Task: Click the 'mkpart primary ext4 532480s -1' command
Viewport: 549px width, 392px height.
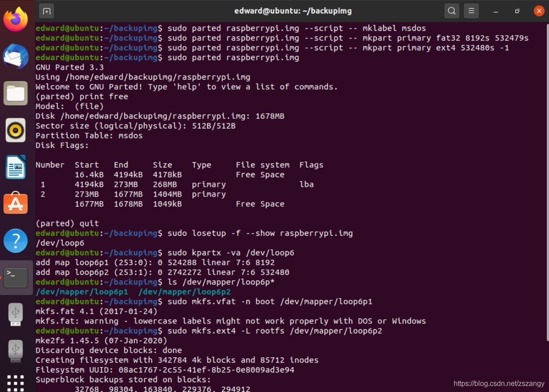Action: [338, 48]
